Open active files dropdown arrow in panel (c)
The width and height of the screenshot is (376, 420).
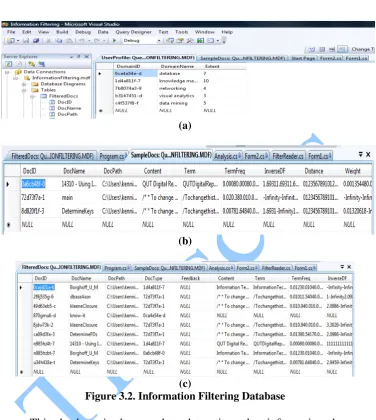(342, 267)
